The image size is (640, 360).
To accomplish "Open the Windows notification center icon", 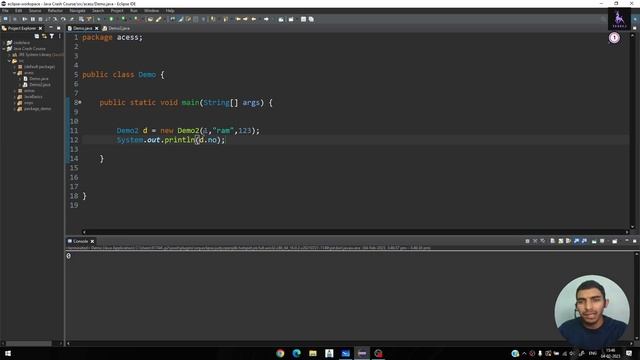I will point(629,353).
